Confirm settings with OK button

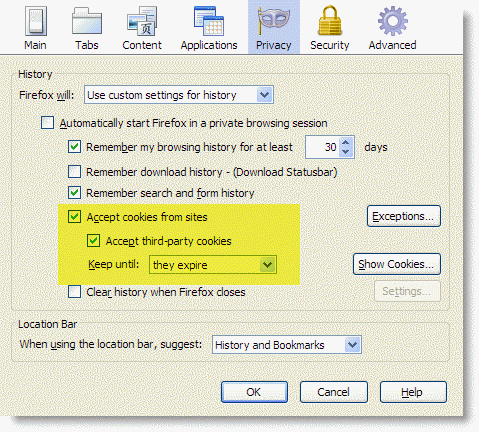pyautogui.click(x=254, y=392)
